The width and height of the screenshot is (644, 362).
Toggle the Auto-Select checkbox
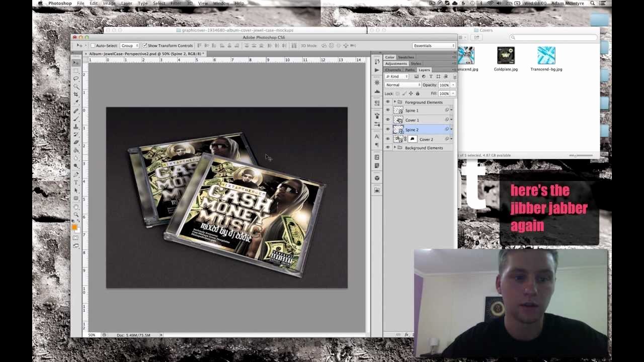(x=93, y=46)
